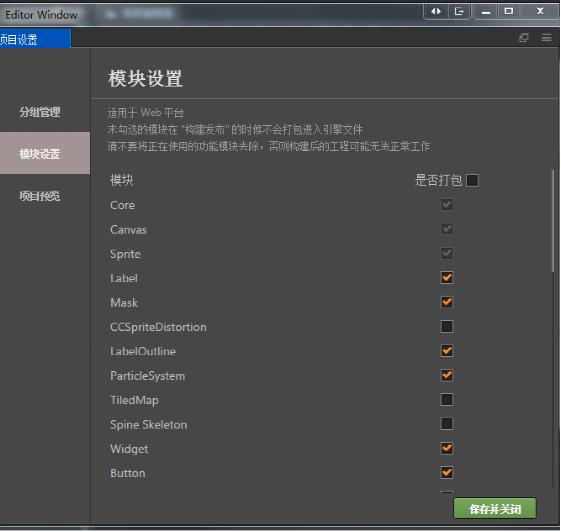Click the left-right arrows title bar icon
561x532 pixels.
(x=436, y=11)
